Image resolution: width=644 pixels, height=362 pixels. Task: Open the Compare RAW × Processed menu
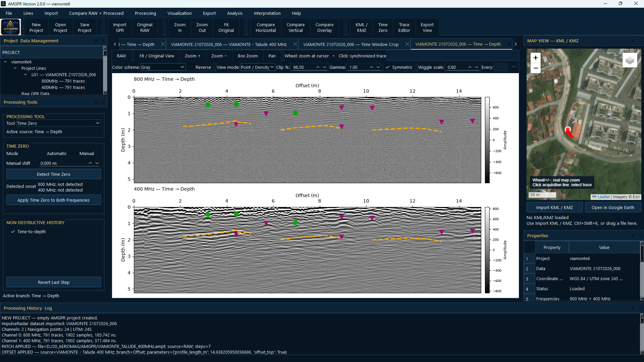coord(96,13)
